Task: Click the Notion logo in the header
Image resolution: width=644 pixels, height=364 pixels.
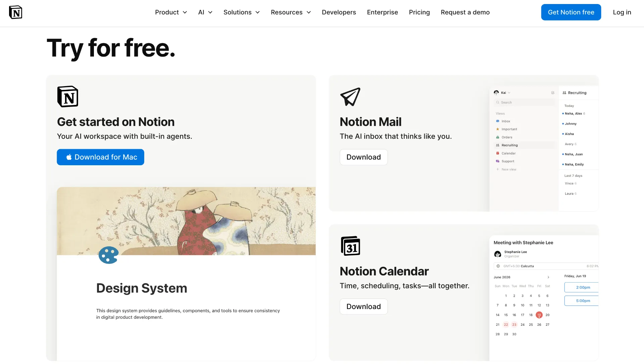Action: 15,12
